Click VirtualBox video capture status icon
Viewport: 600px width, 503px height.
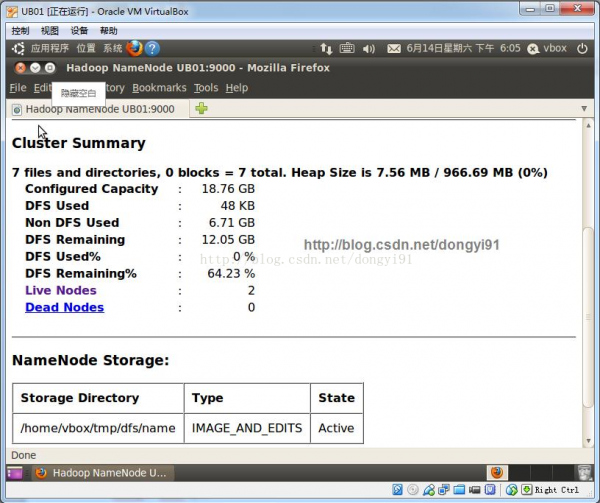point(474,490)
